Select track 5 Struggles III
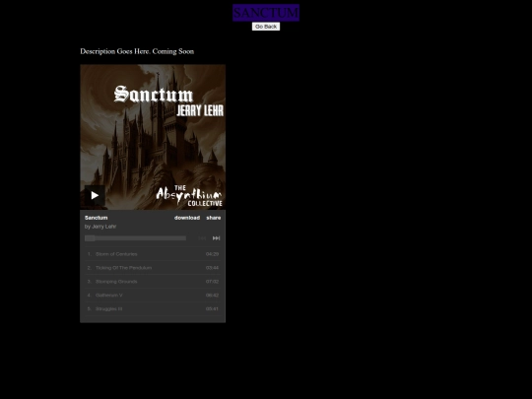Viewport: 532px width, 399px height. tap(153, 308)
